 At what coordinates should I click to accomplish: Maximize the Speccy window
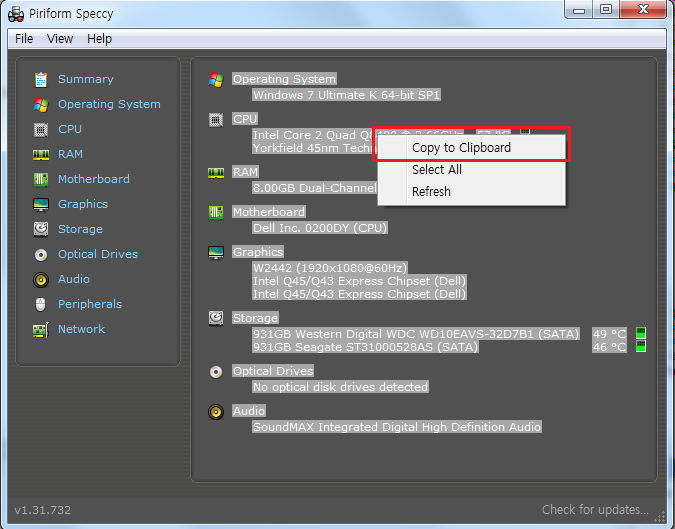[x=606, y=9]
